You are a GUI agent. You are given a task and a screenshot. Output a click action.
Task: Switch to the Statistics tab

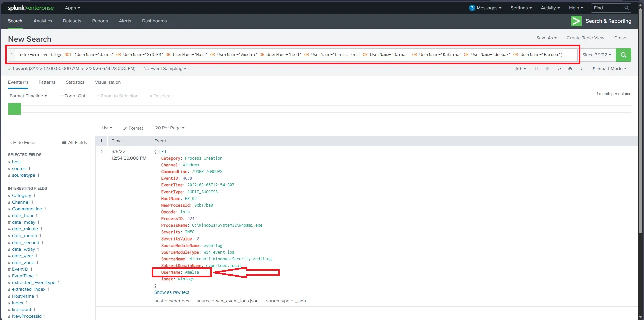(x=75, y=82)
